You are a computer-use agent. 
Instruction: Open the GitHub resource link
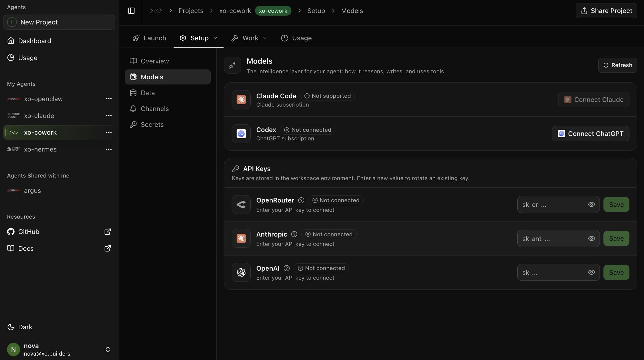pos(59,232)
